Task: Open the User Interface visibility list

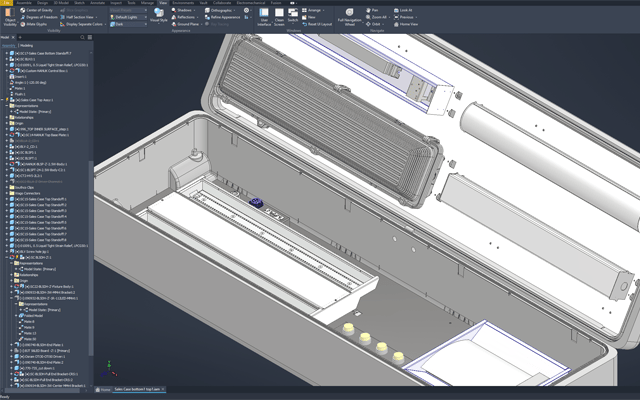Action: 264,17
